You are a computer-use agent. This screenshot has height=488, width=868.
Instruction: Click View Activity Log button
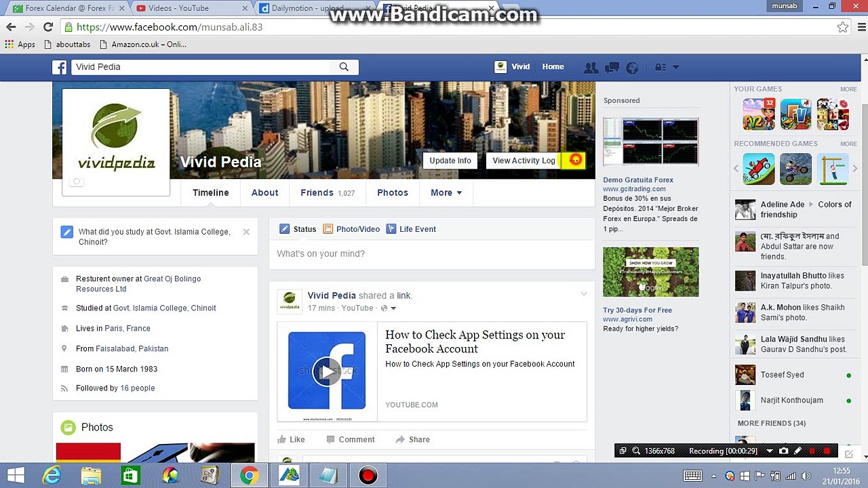[x=524, y=161]
